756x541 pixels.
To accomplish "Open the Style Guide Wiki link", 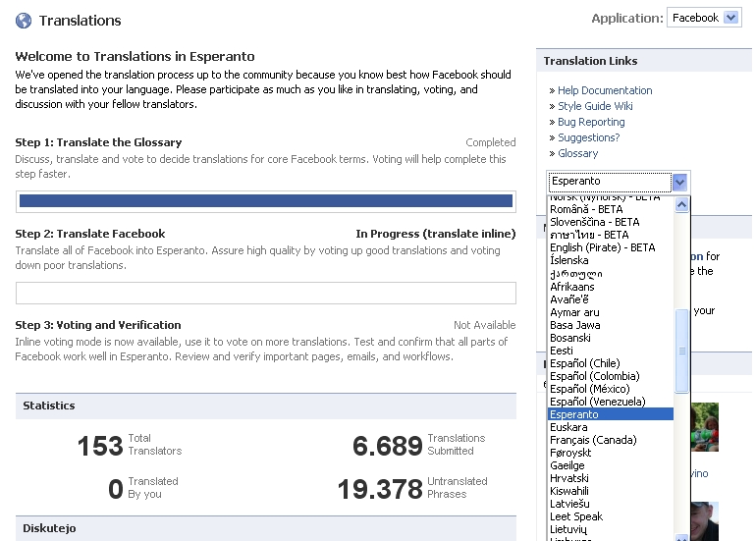I will 595,106.
